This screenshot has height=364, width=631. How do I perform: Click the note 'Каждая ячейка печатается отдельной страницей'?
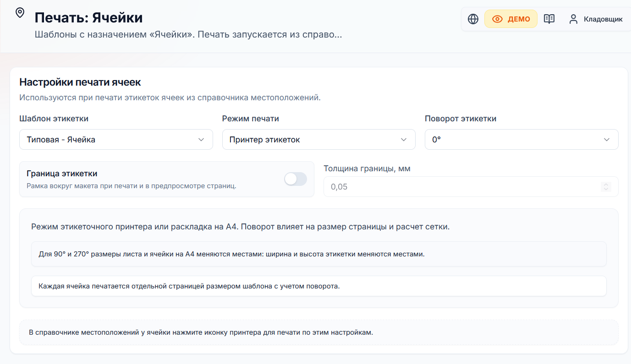[318, 286]
